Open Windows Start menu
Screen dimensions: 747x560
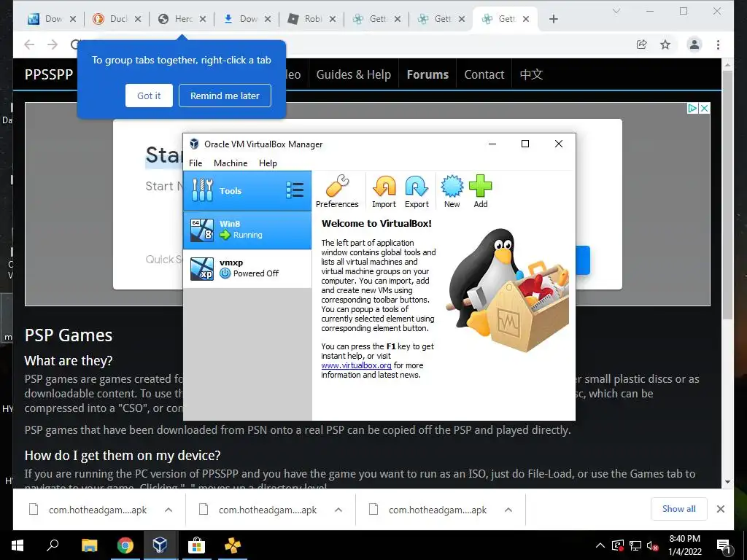[x=18, y=545]
